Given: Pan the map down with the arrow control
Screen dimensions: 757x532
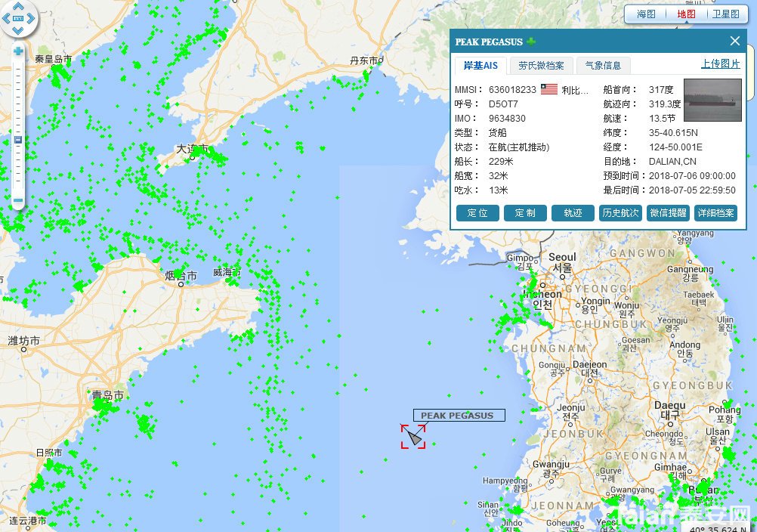Looking at the screenshot, I should pos(18,30).
